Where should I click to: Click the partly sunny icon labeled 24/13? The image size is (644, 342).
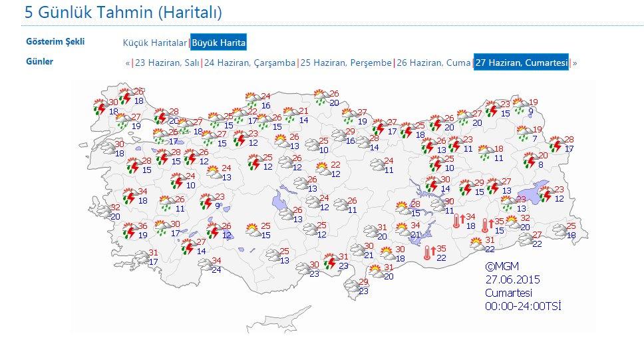(x=214, y=172)
